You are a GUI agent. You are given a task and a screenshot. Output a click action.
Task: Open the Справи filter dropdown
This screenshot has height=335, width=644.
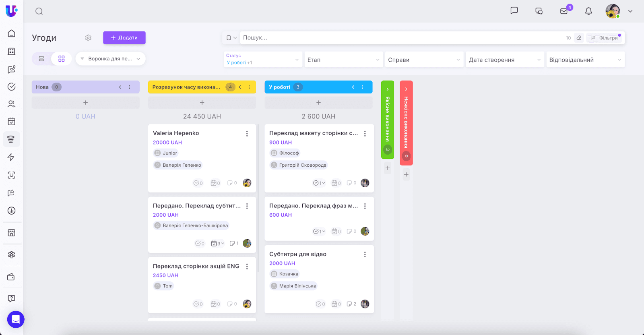424,60
